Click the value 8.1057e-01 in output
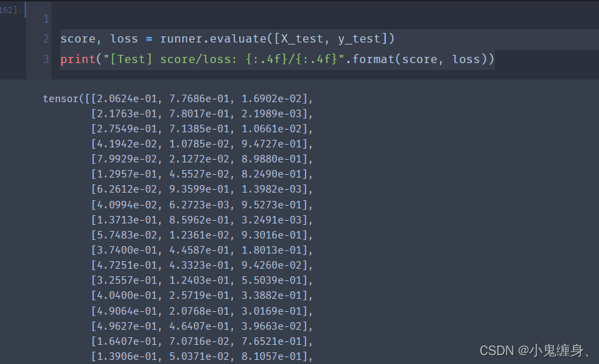599x364 pixels. 271,356
